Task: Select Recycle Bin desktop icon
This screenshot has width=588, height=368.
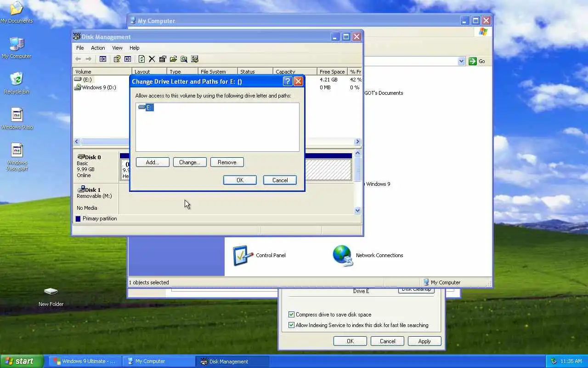Action: [x=17, y=83]
